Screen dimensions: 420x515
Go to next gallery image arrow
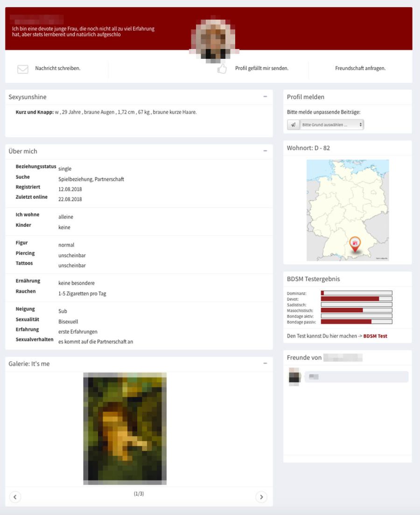[261, 497]
